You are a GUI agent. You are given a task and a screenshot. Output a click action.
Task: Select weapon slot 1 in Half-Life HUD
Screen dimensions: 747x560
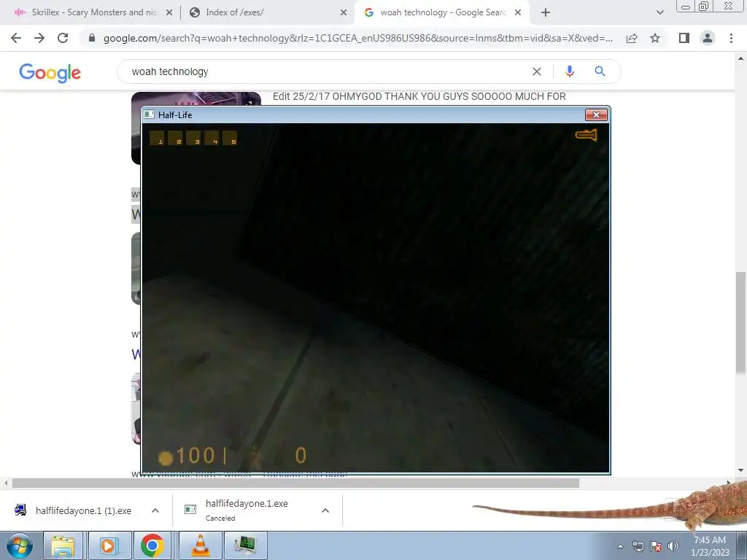(158, 138)
